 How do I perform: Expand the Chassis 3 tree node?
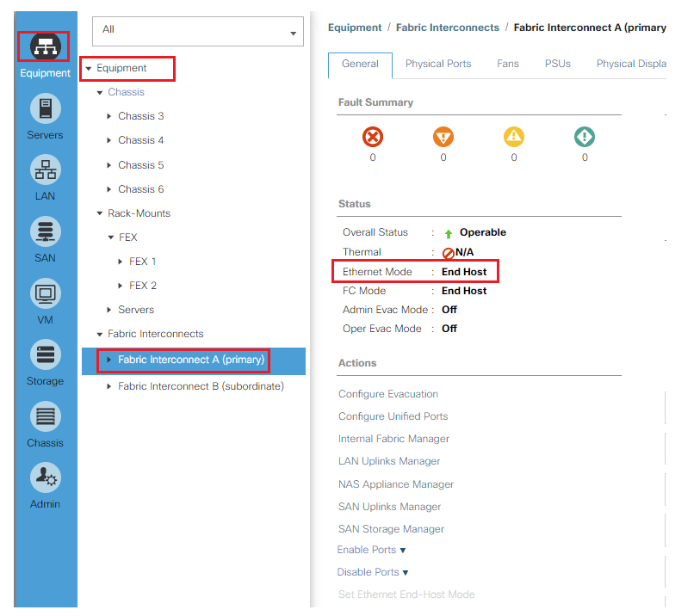click(109, 116)
